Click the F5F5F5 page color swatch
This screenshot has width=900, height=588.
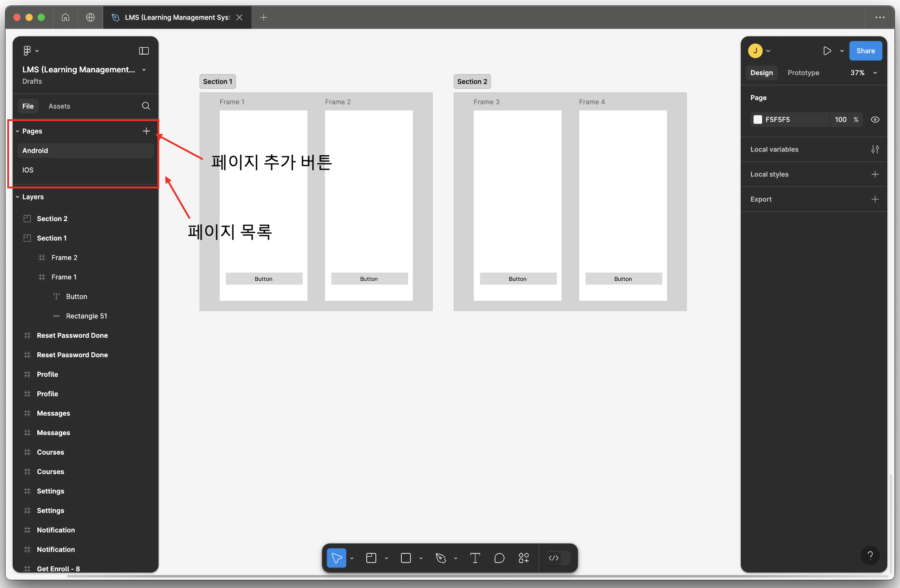(758, 120)
